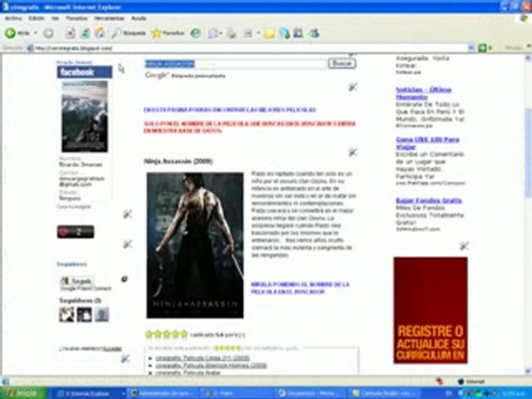Click the wrench icon above Seguidores section
This screenshot has width=532, height=399.
tap(127, 244)
